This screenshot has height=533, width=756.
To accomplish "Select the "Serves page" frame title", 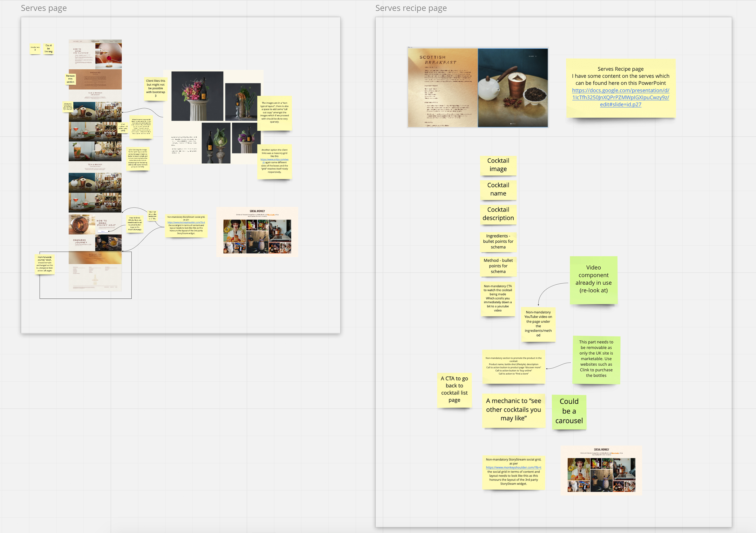I will 44,8.
